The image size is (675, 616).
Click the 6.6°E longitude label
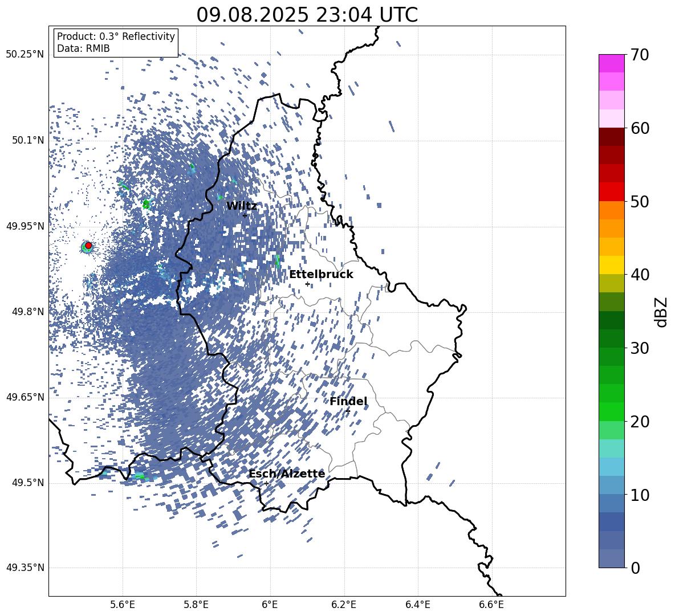point(491,605)
